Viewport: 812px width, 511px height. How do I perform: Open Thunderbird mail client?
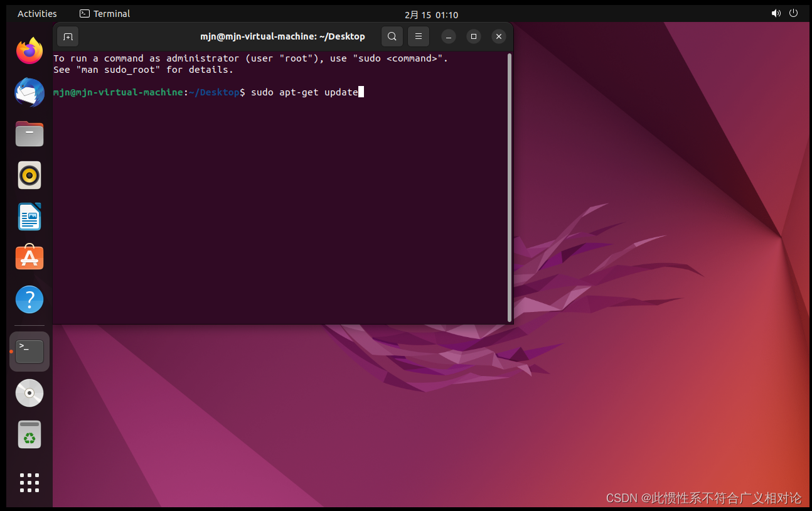pyautogui.click(x=29, y=92)
